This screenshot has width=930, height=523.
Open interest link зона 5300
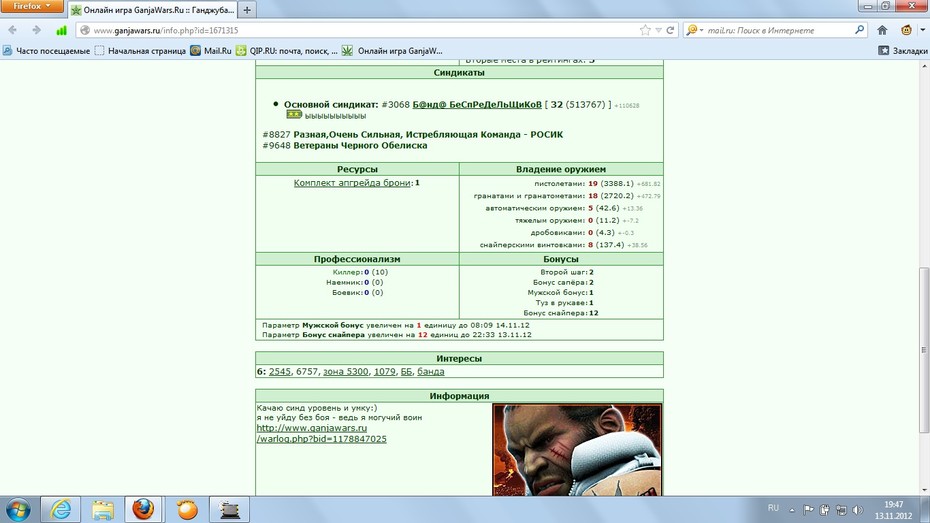(345, 372)
